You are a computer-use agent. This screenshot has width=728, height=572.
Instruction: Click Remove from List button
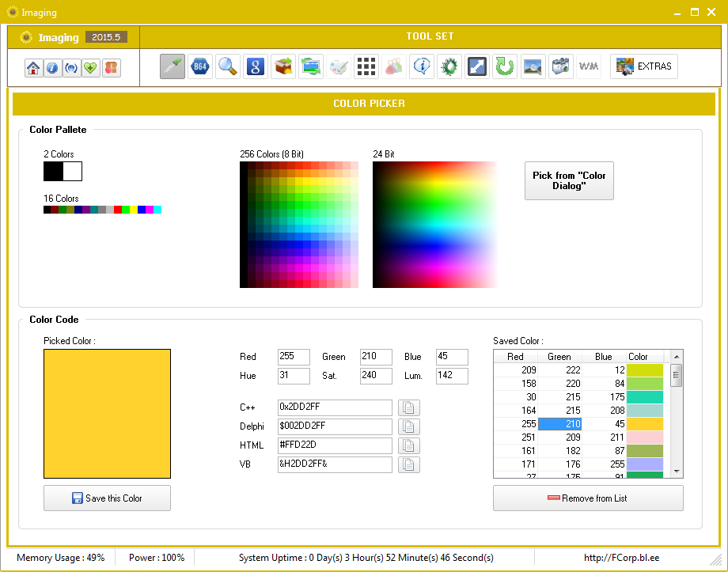point(588,498)
